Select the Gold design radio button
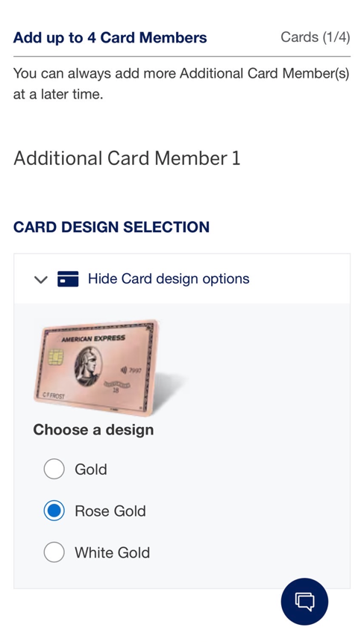The height and width of the screenshot is (642, 364). tap(54, 469)
